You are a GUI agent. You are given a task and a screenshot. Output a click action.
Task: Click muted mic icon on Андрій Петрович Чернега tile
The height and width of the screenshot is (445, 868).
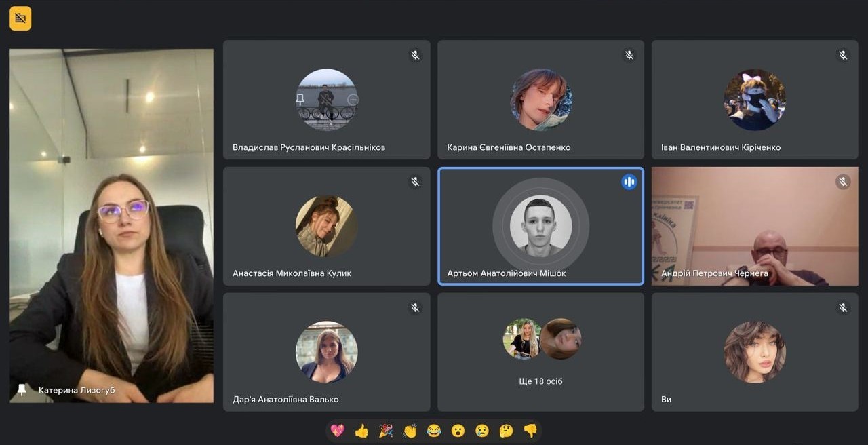[843, 181]
